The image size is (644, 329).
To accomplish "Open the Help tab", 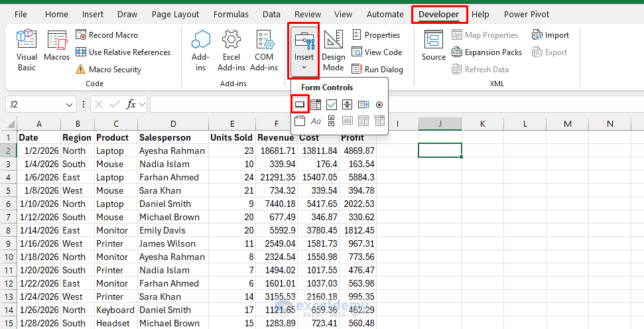I will pyautogui.click(x=480, y=15).
